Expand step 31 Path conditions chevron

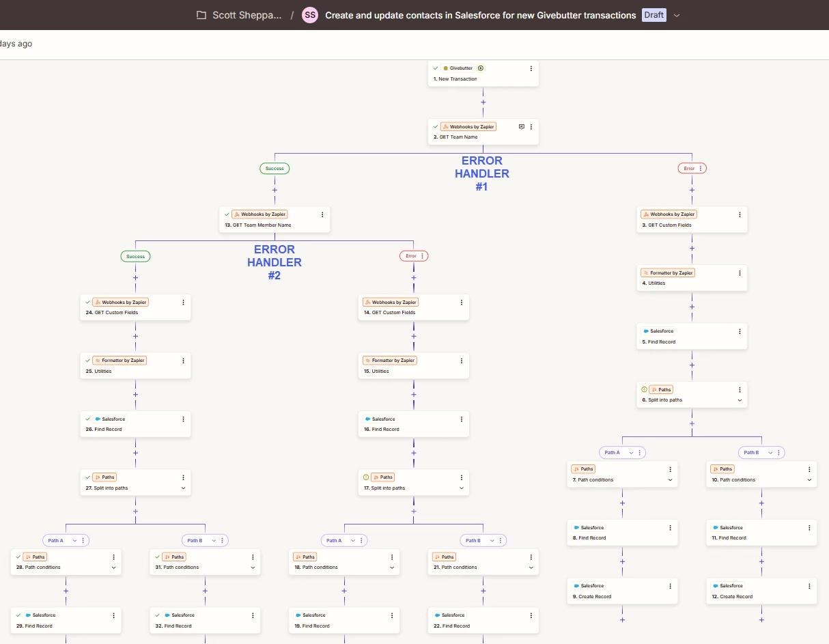[x=253, y=568]
